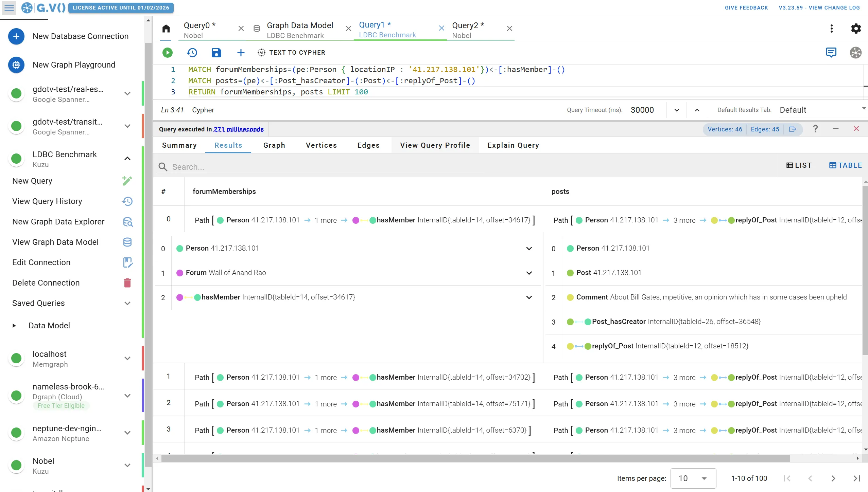The height and width of the screenshot is (492, 868).
Task: Open the query history clock icon in the toolbar
Action: (x=192, y=53)
